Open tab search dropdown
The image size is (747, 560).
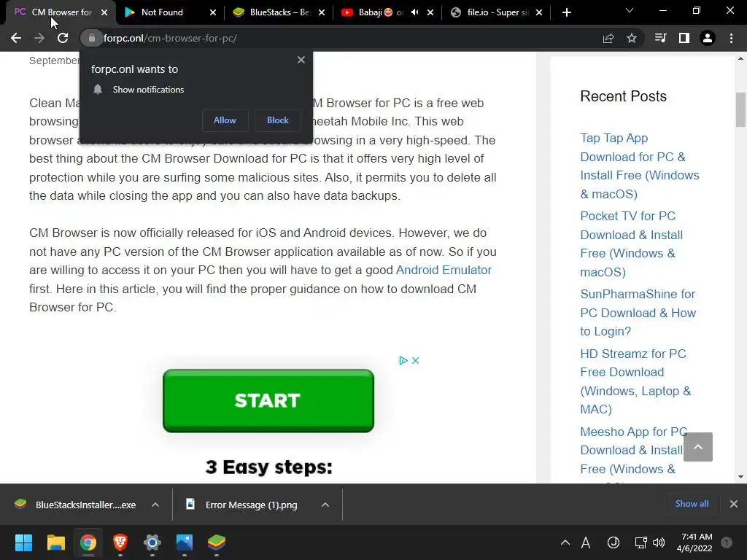click(x=630, y=10)
